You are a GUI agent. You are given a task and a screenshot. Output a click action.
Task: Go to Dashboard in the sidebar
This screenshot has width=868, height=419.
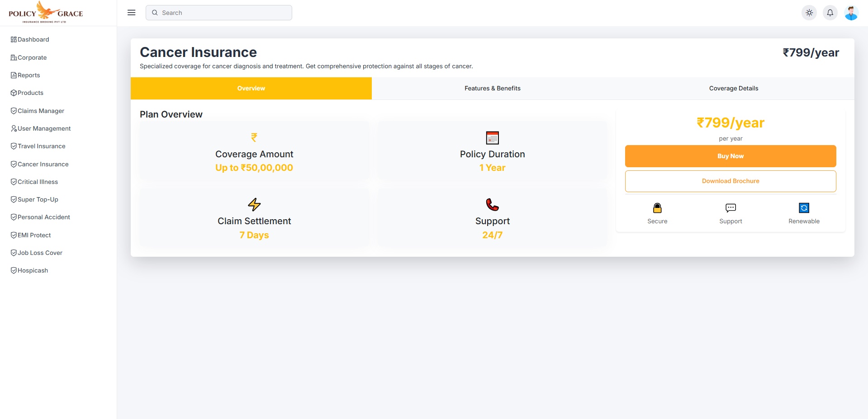point(33,40)
